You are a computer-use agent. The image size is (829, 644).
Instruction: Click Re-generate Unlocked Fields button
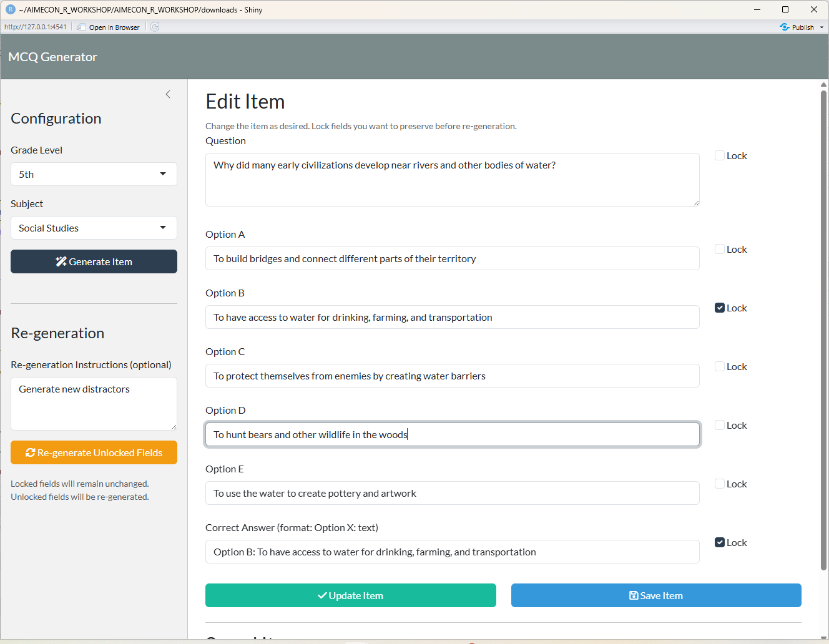tap(94, 452)
